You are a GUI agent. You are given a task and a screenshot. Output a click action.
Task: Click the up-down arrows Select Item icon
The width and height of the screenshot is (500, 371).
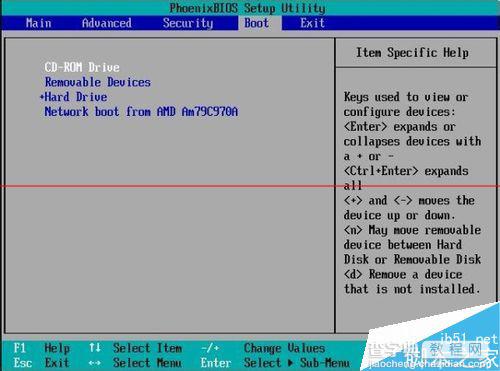click(95, 348)
